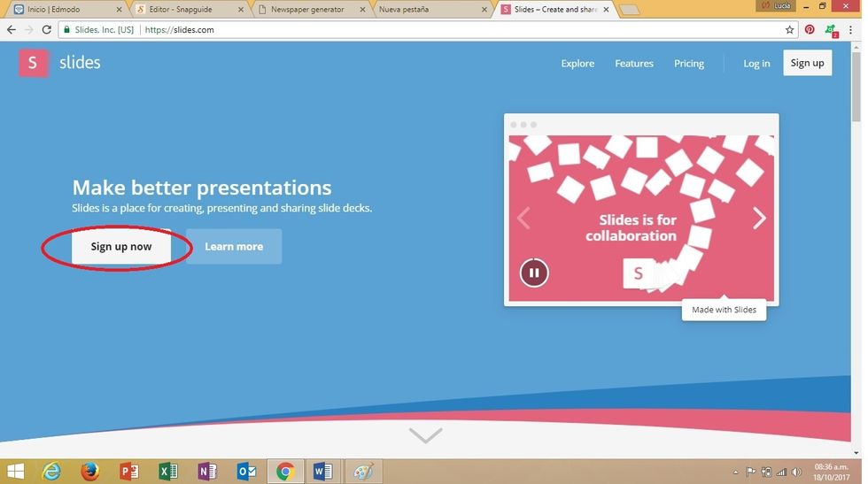Click the taskbar clock and date
This screenshot has width=868, height=484.
(831, 472)
